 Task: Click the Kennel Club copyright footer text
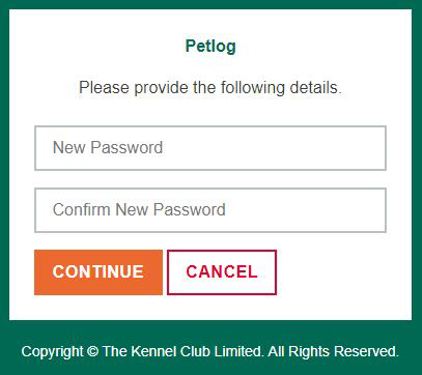pyautogui.click(x=210, y=351)
